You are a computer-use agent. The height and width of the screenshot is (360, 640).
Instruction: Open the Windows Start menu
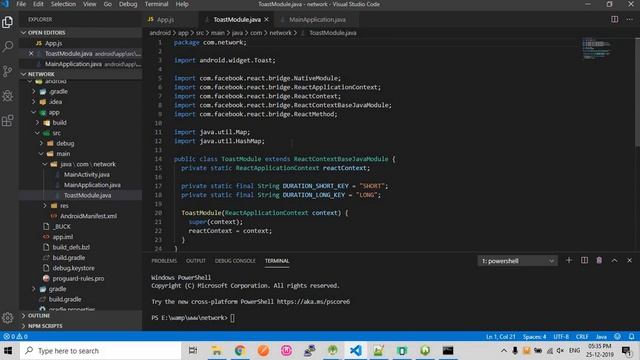(8, 351)
